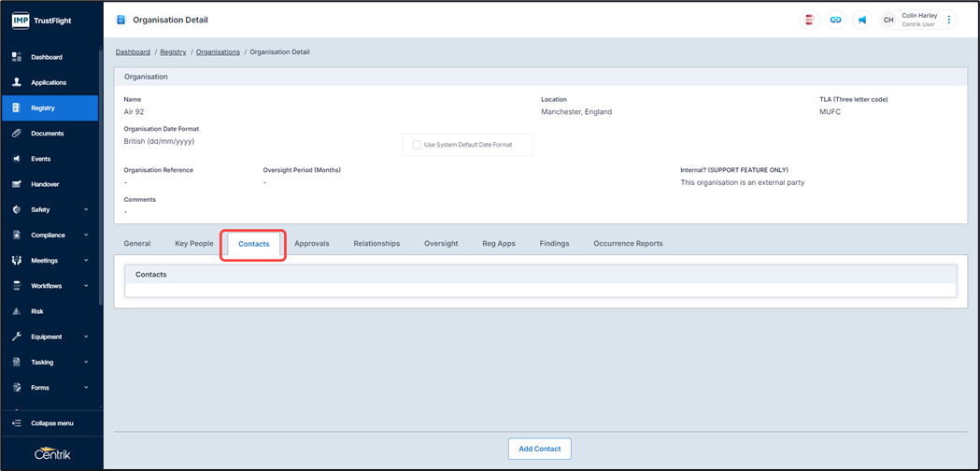Expand the Safety sidebar menu
Viewport: 980px width, 471px height.
[x=50, y=210]
